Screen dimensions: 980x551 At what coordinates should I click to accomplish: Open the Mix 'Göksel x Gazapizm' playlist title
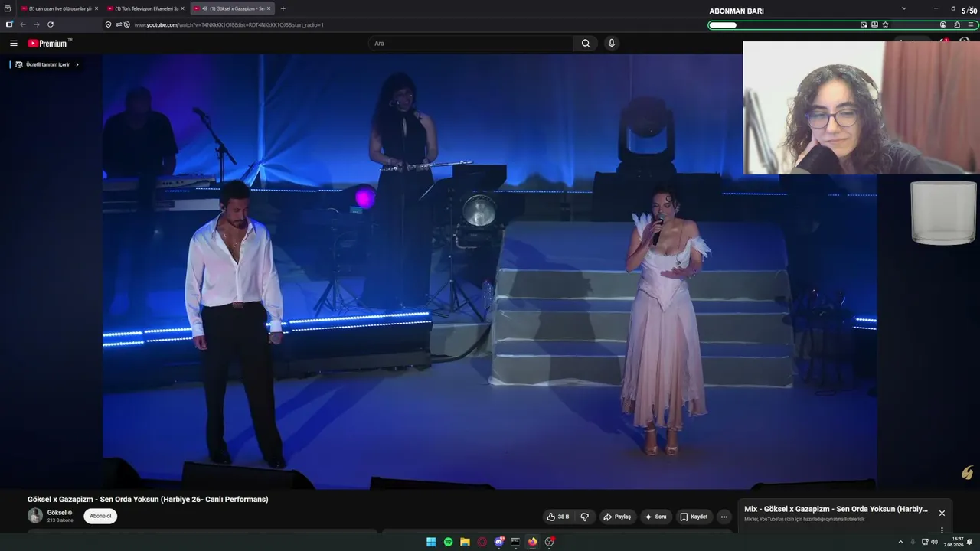tap(836, 509)
